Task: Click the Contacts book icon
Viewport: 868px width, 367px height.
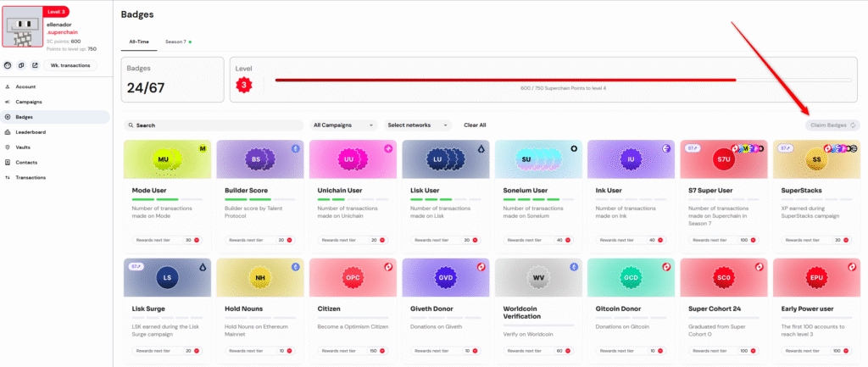Action: click(x=7, y=162)
